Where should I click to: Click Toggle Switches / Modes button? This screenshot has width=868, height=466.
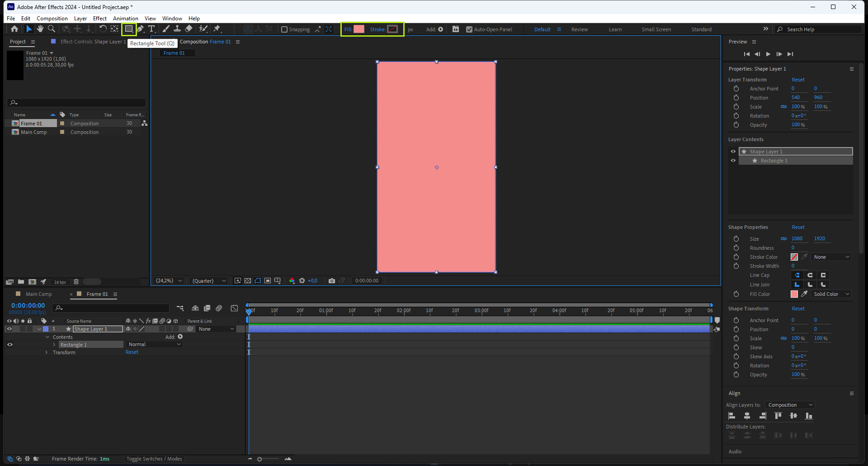tap(154, 459)
